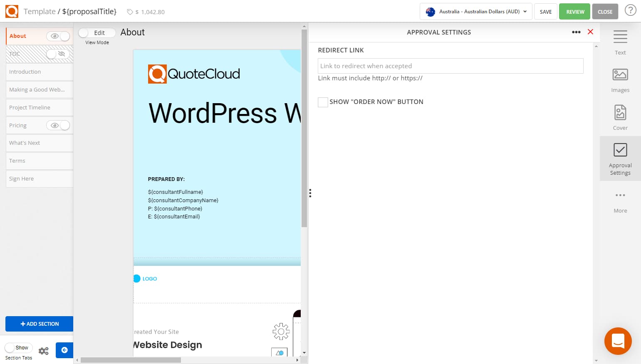Viewport: 641px width, 364px height.
Task: Click the section settings gear icon
Action: click(43, 351)
